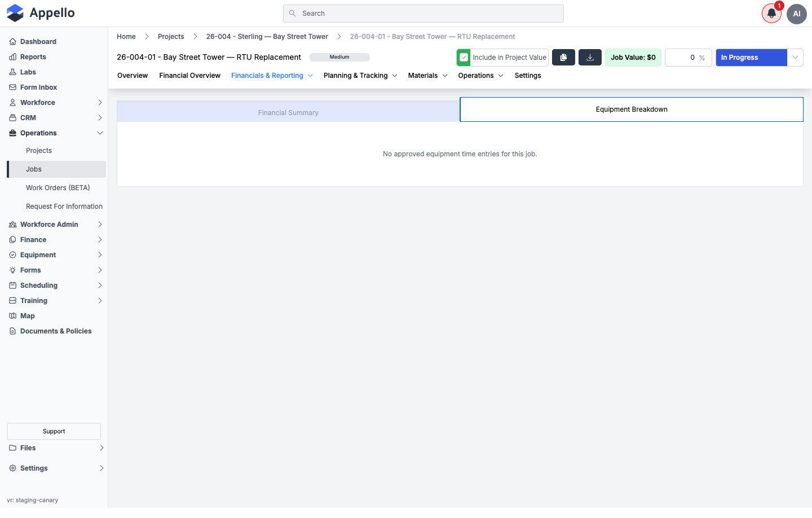The image size is (812, 518).
Task: Click the Files folder icon
Action: 12,448
